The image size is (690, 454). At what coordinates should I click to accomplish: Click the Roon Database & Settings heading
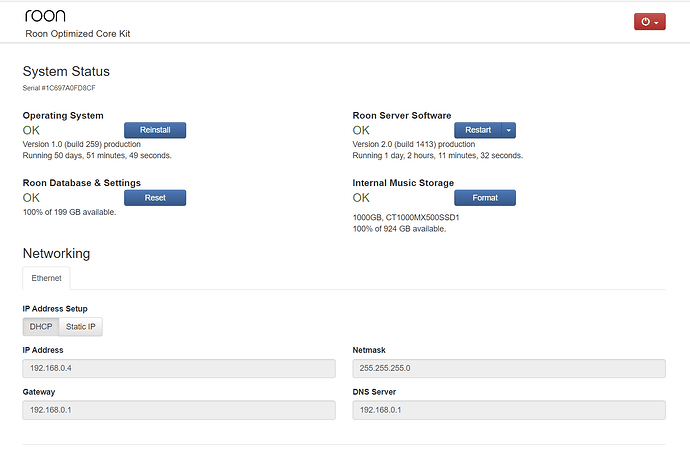pos(82,183)
